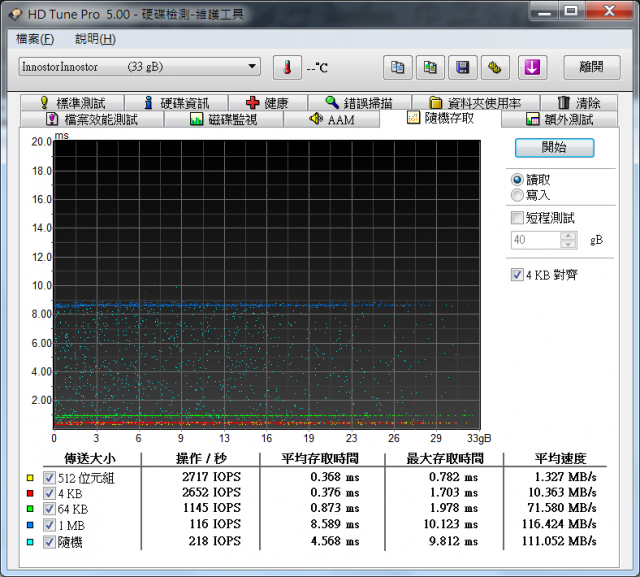Click the pink download arrow icon
The height and width of the screenshot is (577, 640).
click(532, 67)
